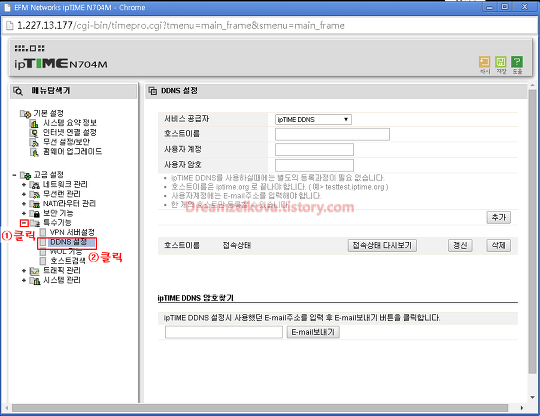The image size is (540, 416).
Task: Focus the 사용자 암호 input field
Action: (314, 165)
